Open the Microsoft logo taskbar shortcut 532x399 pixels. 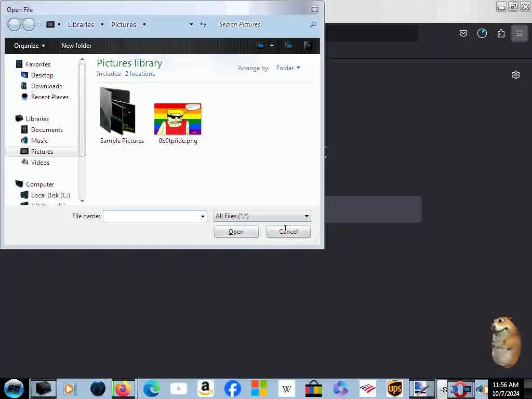tap(259, 389)
